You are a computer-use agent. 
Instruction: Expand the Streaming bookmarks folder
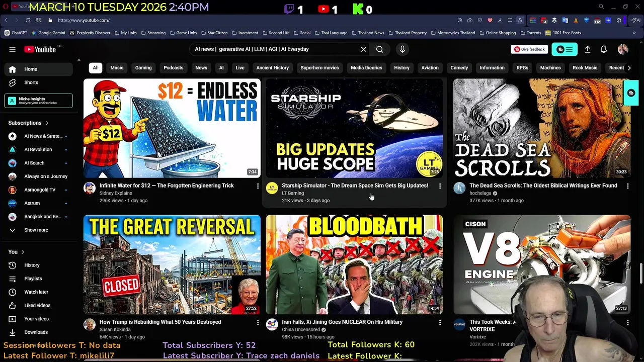[153, 33]
